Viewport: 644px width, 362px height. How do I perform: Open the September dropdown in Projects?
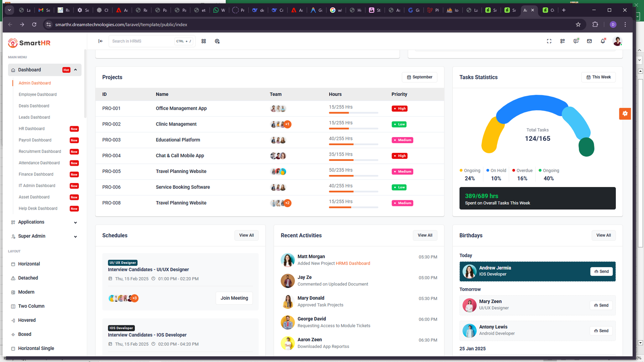coord(419,77)
